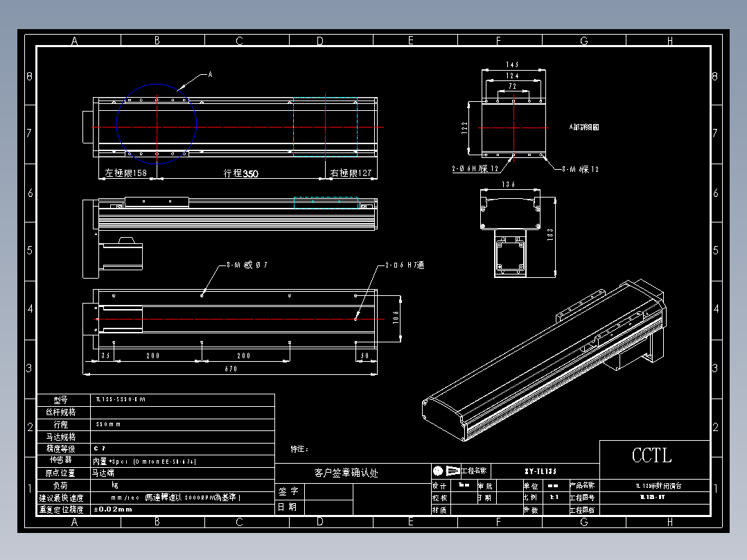Click the '设计' designer label
The width and height of the screenshot is (747, 560).
point(440,486)
